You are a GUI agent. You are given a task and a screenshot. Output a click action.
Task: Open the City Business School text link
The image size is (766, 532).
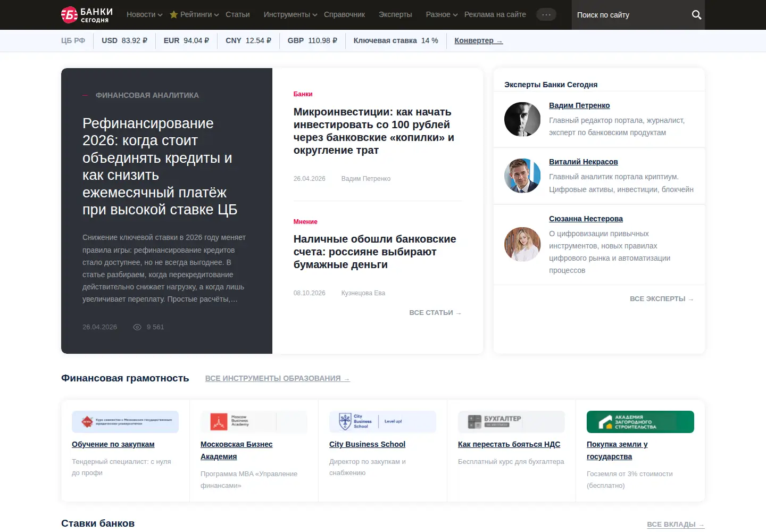point(367,444)
